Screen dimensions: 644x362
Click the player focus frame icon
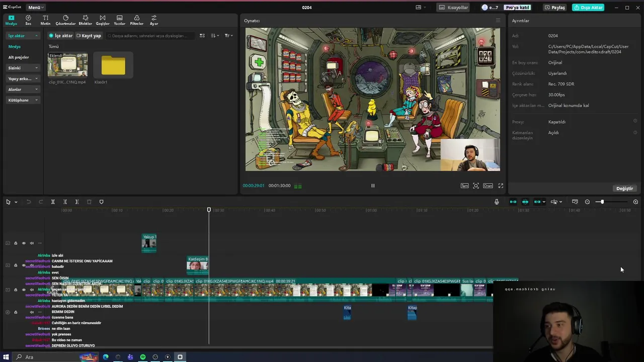point(476,186)
